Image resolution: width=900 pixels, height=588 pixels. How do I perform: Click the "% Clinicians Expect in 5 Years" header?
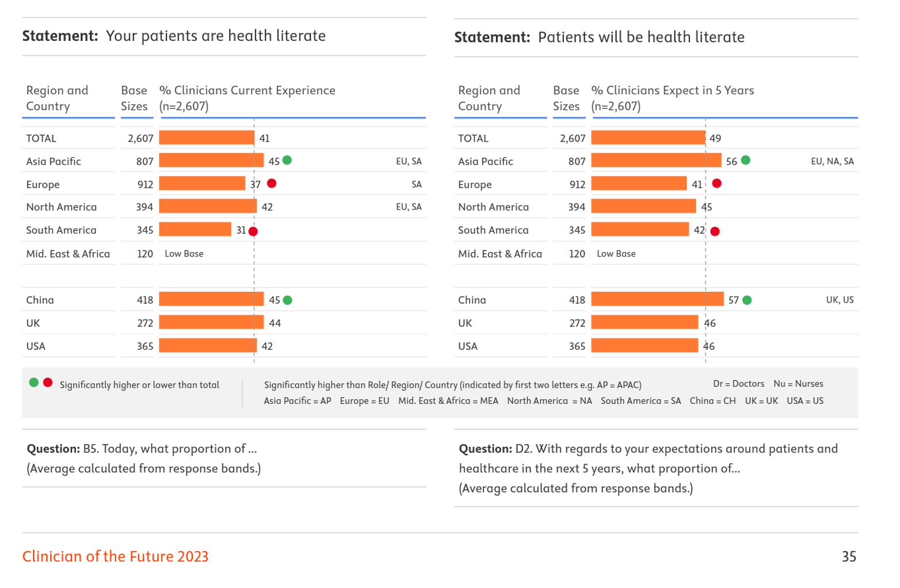tap(672, 90)
